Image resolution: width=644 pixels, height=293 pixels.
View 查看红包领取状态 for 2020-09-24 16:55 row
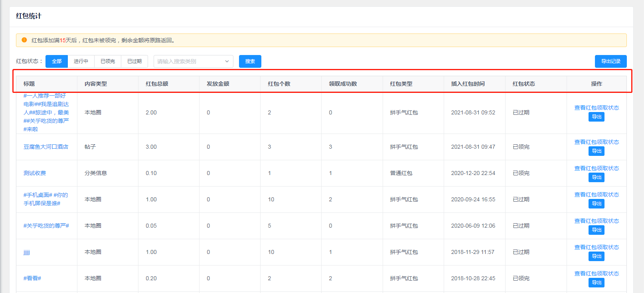597,195
